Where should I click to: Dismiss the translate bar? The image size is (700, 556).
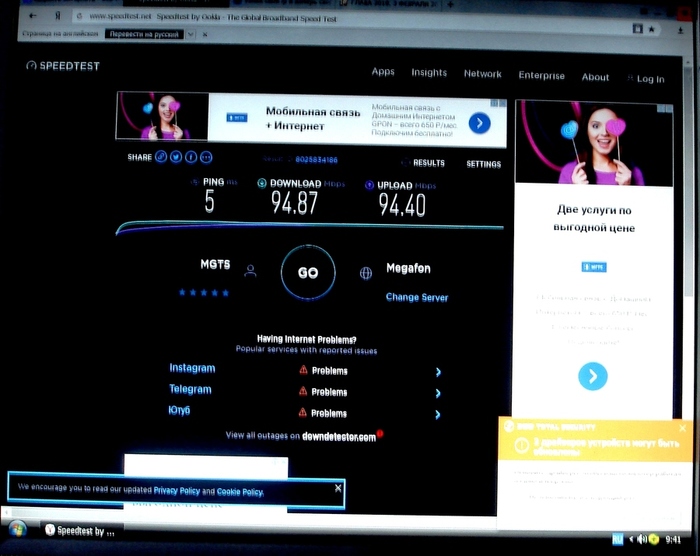click(x=205, y=34)
